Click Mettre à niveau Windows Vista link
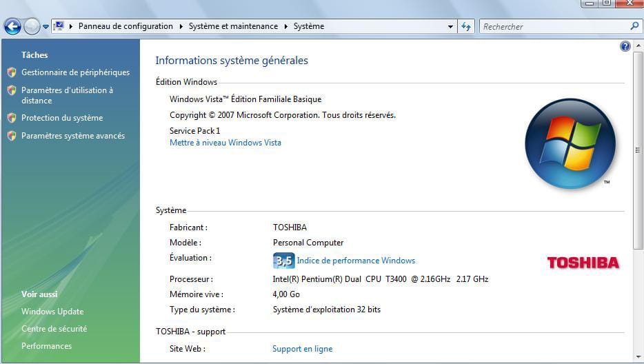 (225, 143)
